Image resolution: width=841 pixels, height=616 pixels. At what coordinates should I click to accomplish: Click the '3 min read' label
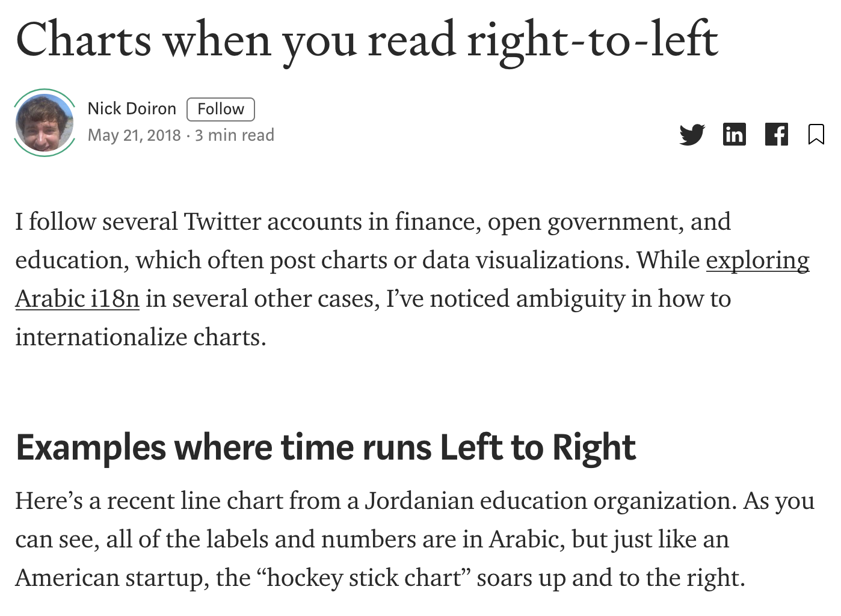pos(235,135)
